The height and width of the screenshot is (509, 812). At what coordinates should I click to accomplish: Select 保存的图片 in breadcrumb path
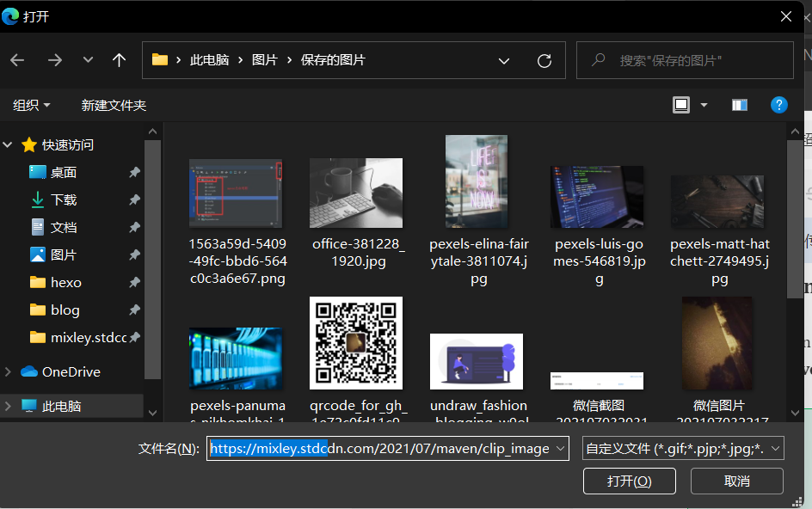click(333, 60)
